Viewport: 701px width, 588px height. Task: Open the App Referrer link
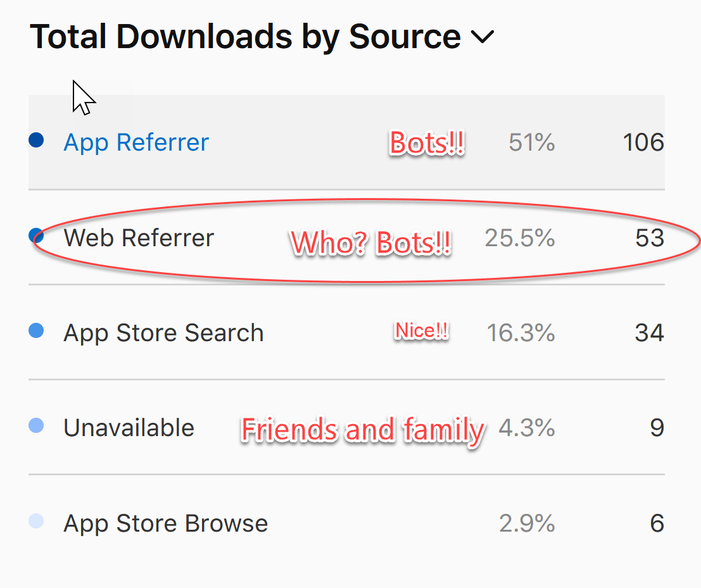click(x=136, y=142)
